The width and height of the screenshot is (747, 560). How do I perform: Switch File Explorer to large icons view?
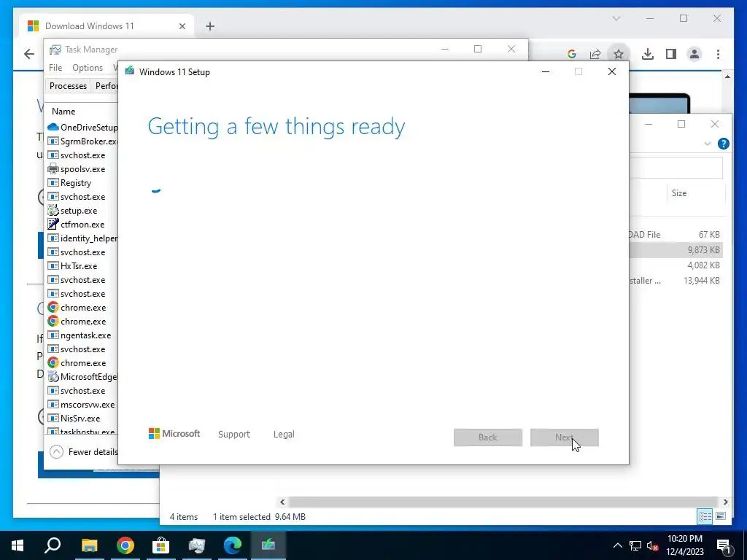point(721,516)
